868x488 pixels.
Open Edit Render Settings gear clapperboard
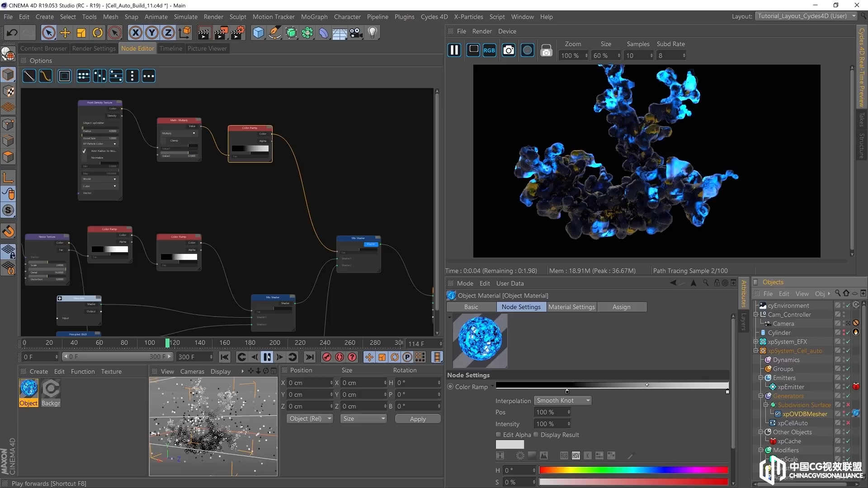(x=238, y=33)
